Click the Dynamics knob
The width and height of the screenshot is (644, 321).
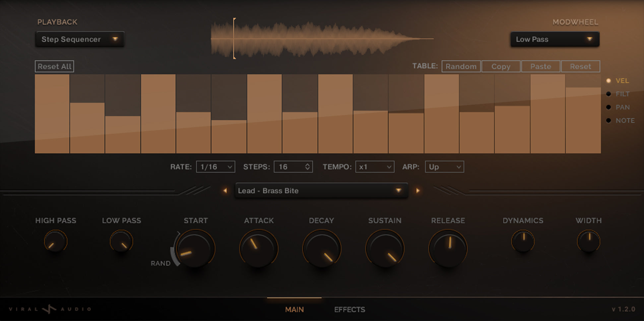coord(523,241)
